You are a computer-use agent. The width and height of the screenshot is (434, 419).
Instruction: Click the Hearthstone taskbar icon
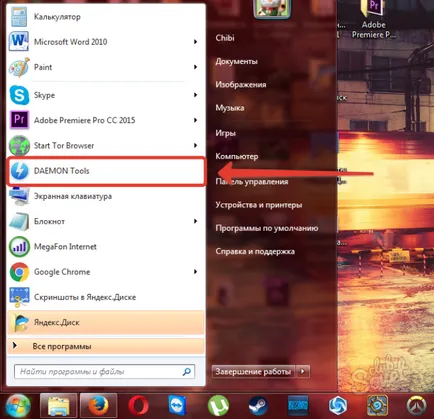coord(378,406)
